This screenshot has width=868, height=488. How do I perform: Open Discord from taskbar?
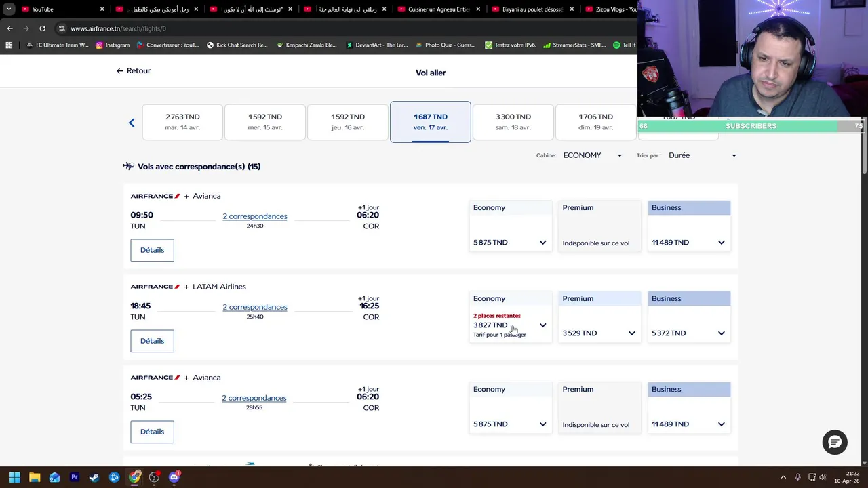tap(174, 477)
